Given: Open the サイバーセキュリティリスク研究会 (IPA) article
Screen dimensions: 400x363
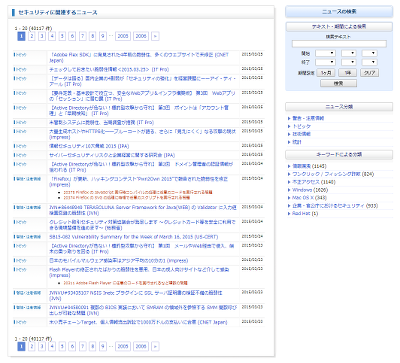Looking at the screenshot, I should [x=112, y=155].
